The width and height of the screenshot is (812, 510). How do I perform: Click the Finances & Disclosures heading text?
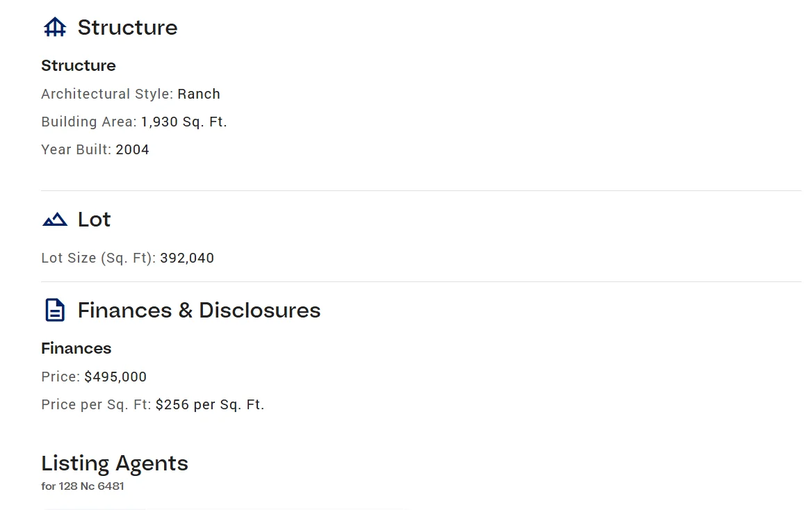point(199,311)
